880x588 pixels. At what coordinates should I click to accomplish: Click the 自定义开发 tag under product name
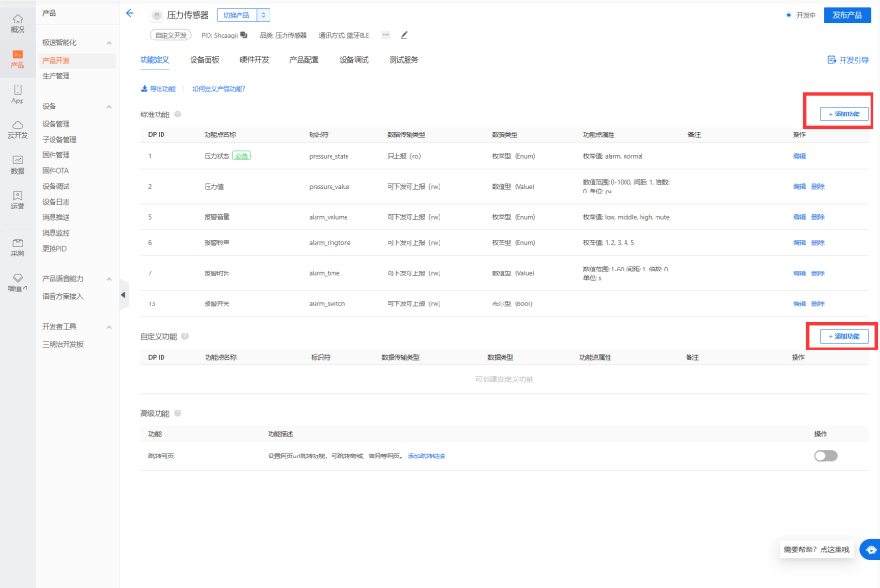click(x=171, y=35)
